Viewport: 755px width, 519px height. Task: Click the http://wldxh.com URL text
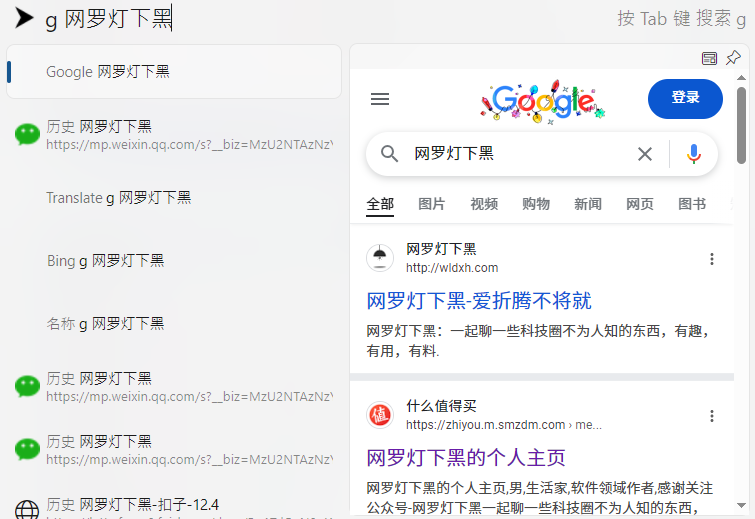pos(452,268)
